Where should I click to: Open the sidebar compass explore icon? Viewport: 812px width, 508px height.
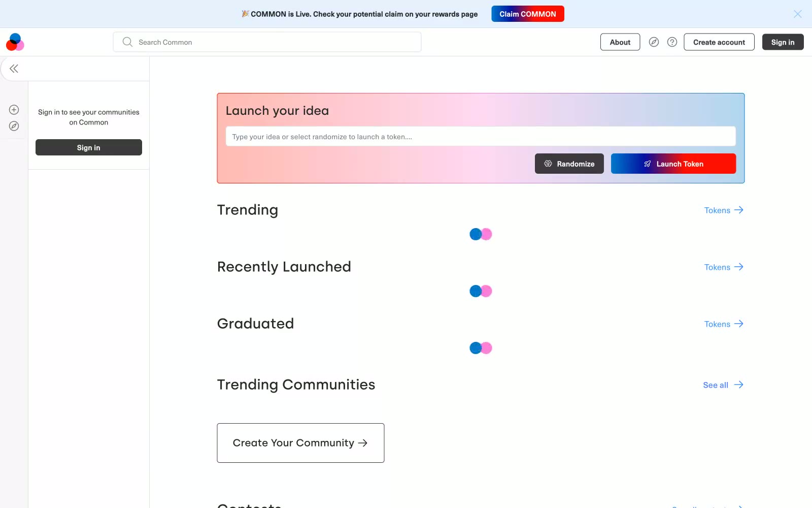pos(14,126)
